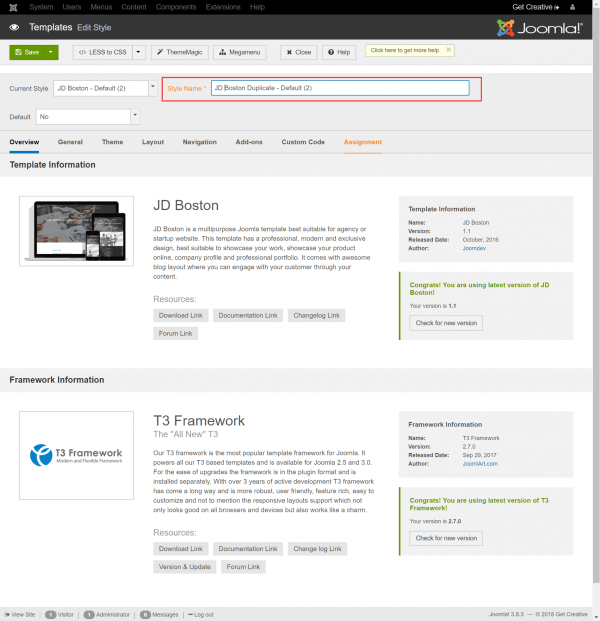Switch to the Custom Code tab
The height and width of the screenshot is (621, 600).
(303, 142)
